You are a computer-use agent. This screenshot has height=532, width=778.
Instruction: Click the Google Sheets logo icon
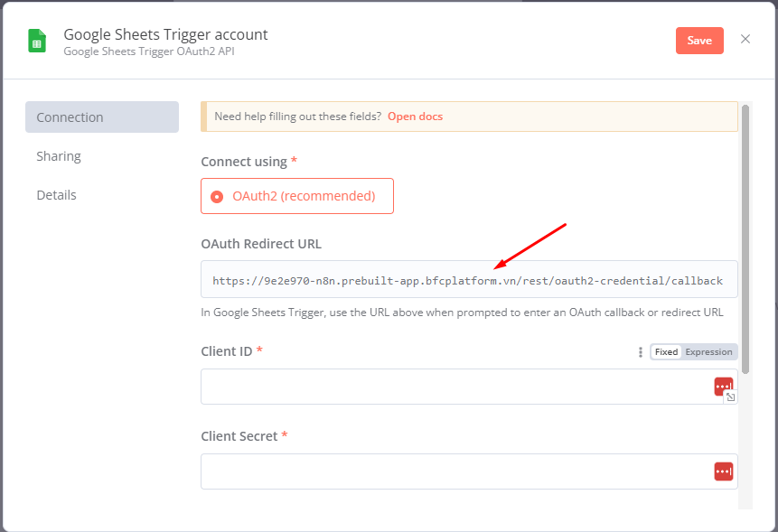(37, 41)
